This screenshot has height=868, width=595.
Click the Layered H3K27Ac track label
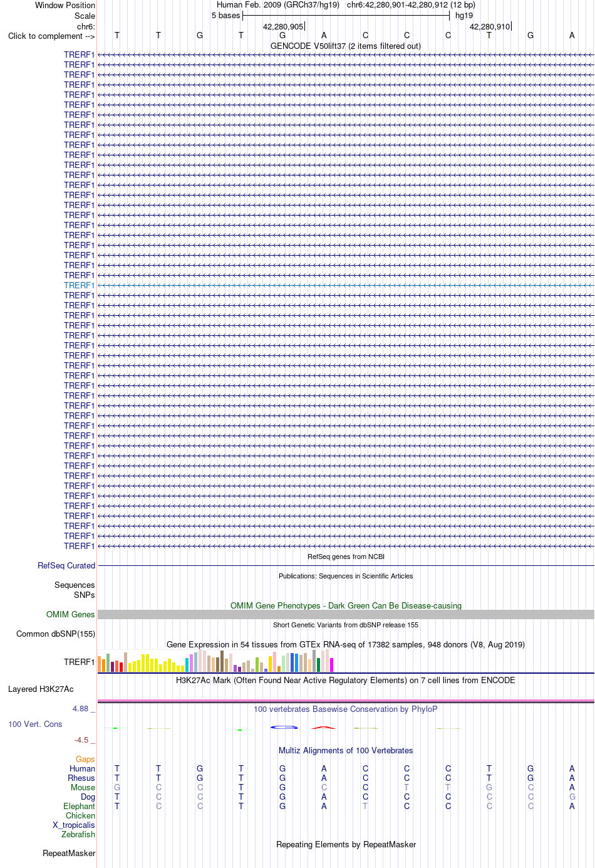41,689
